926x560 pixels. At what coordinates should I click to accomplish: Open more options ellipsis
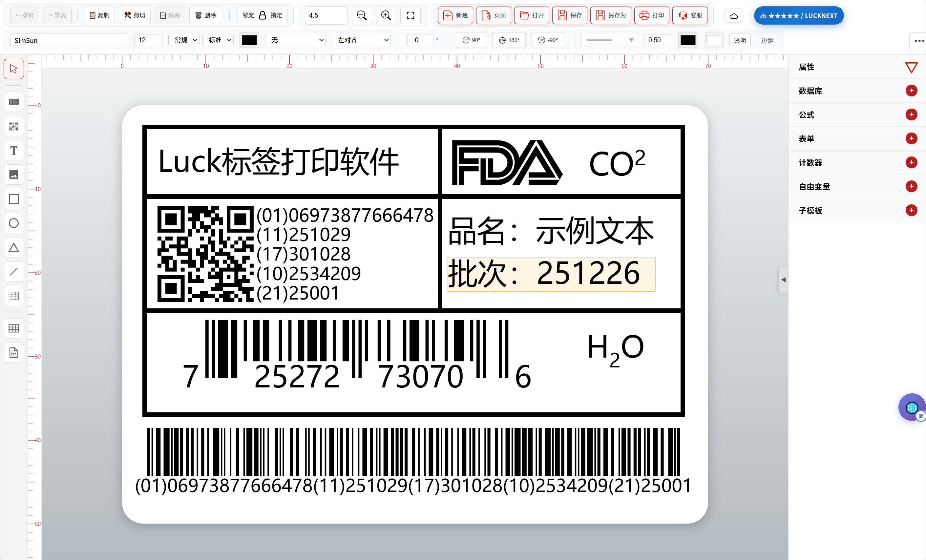point(919,41)
